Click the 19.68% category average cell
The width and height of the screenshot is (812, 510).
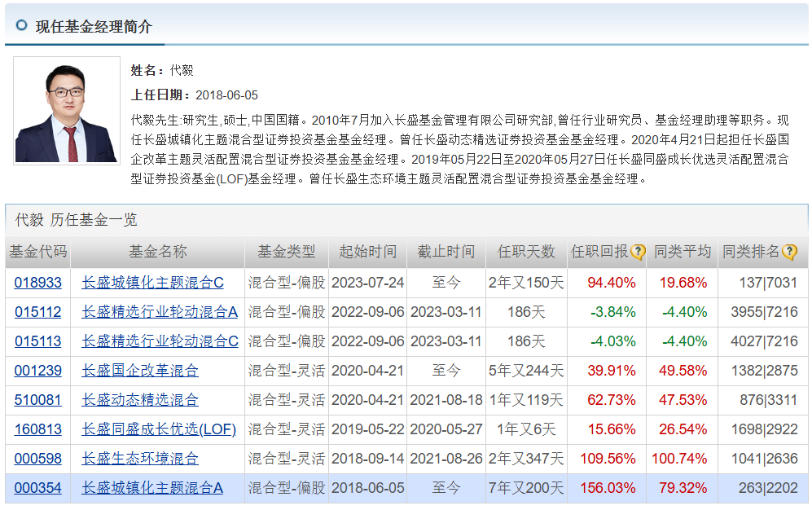683,283
